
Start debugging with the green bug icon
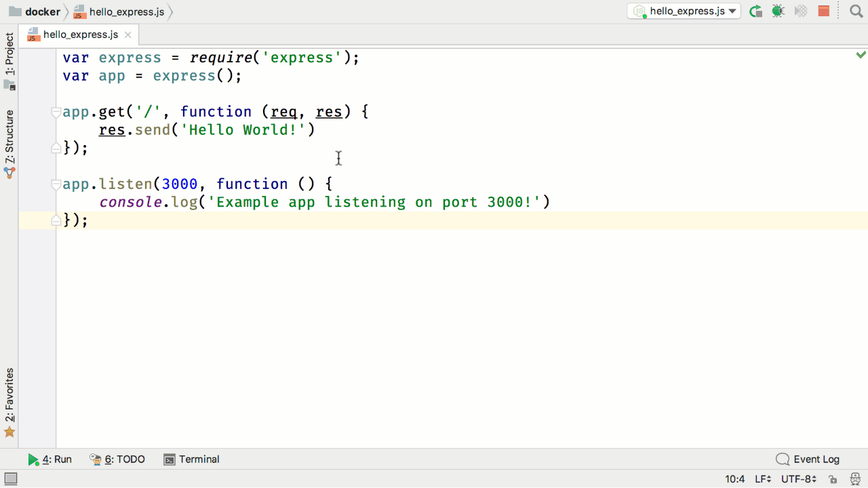[778, 11]
